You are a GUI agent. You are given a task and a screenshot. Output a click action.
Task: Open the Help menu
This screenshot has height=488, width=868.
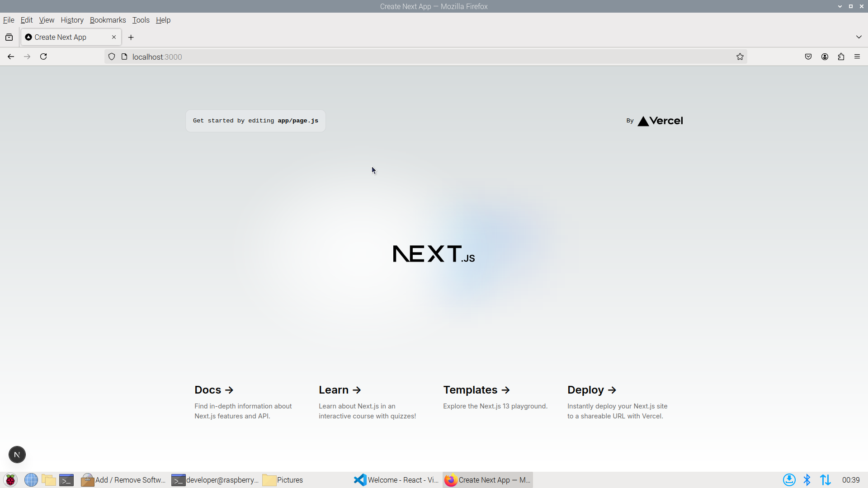[163, 20]
